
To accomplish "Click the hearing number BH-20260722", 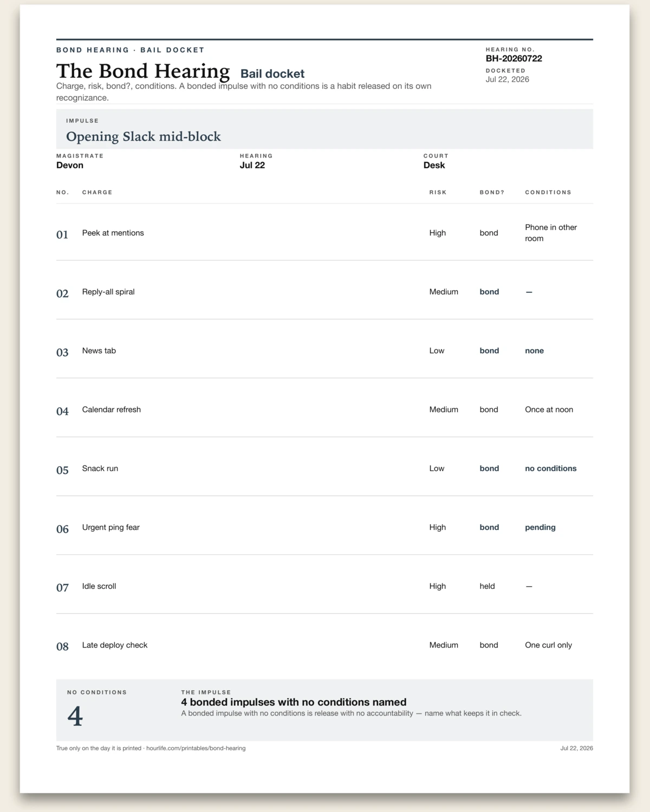I will point(513,58).
